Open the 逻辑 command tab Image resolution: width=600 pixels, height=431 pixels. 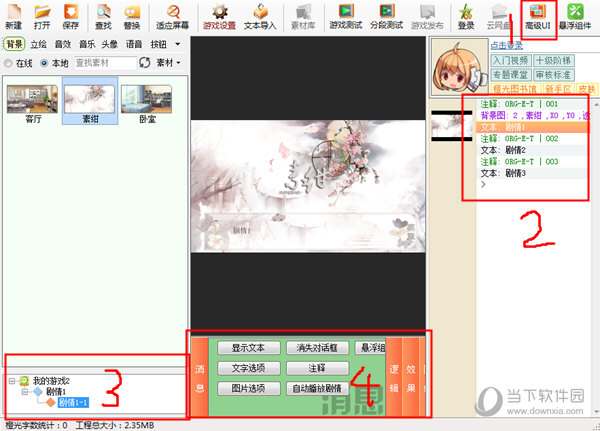tap(394, 377)
